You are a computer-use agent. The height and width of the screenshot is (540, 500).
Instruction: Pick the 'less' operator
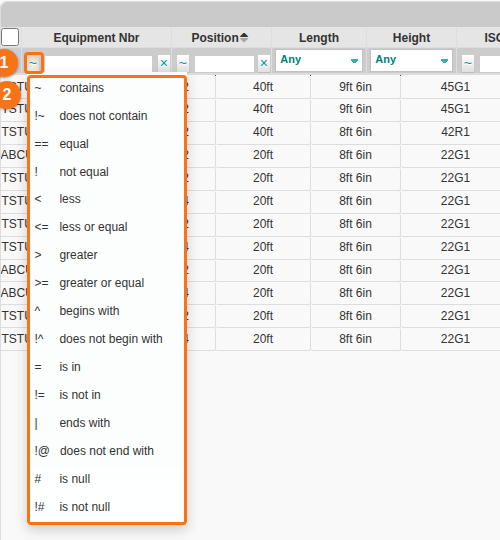(x=107, y=199)
